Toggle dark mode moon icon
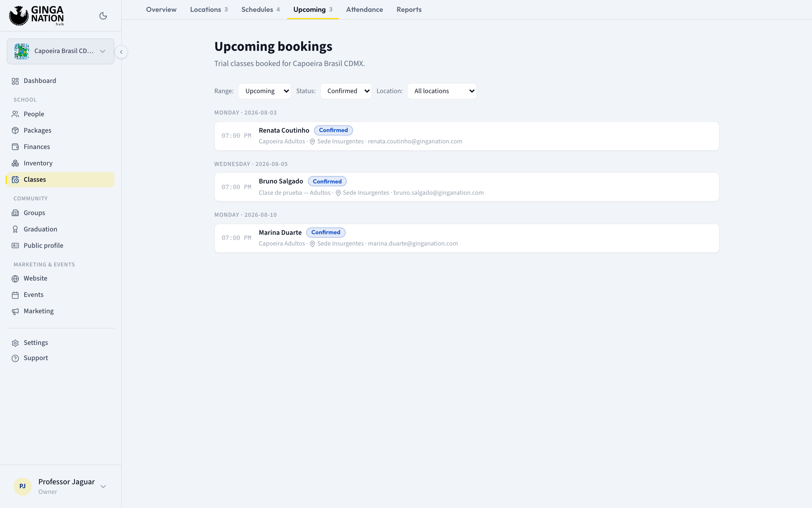This screenshot has width=812, height=508. [x=103, y=16]
